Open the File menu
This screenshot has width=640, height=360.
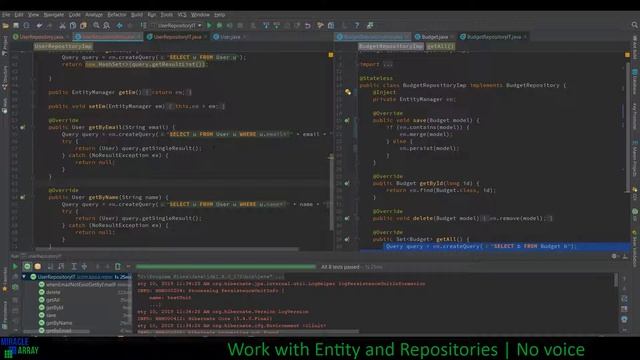point(6,15)
